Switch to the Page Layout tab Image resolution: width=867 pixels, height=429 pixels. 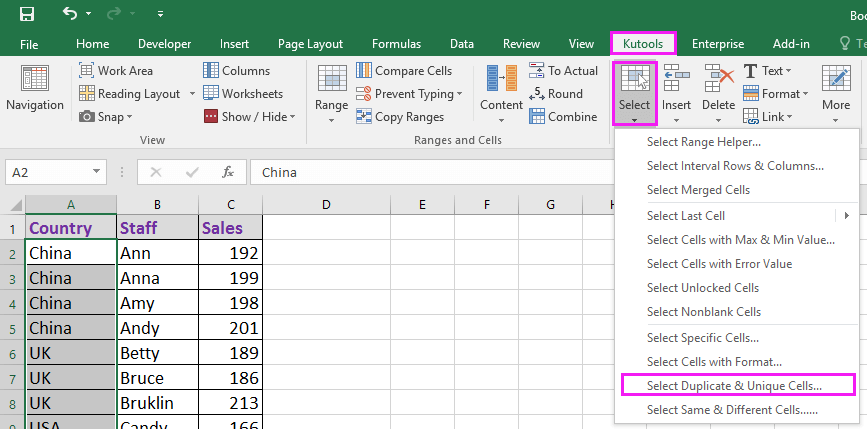(310, 44)
